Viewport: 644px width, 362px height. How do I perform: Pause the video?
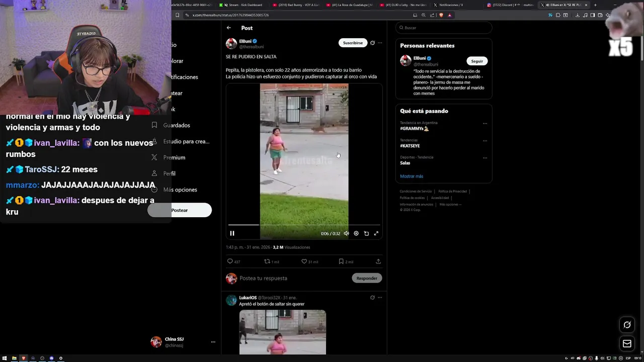point(232,233)
